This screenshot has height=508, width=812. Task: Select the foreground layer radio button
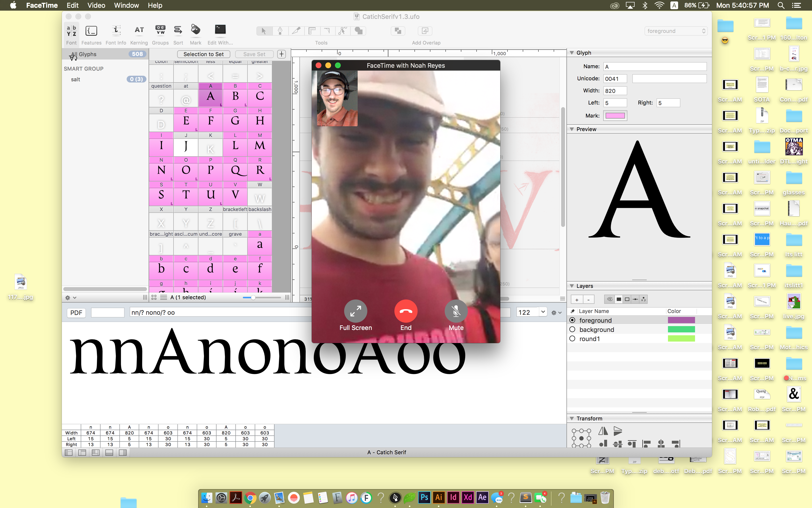573,320
